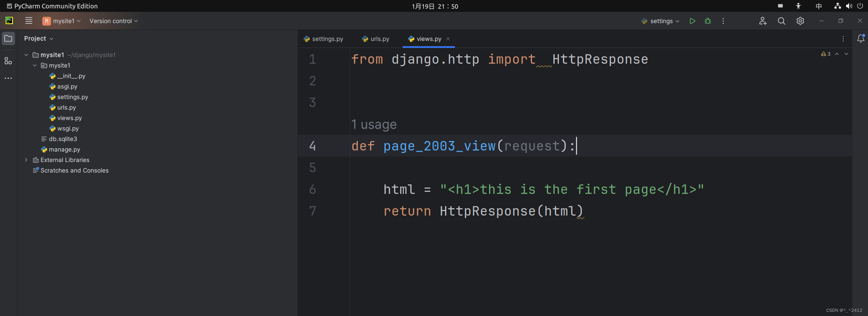Screen dimensions: 868x316
Task: Go to next highlighted problem
Action: click(x=846, y=54)
